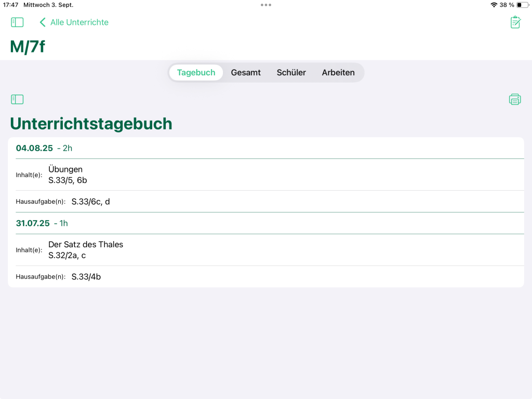
Task: Select the Übungen content row
Action: [x=65, y=169]
